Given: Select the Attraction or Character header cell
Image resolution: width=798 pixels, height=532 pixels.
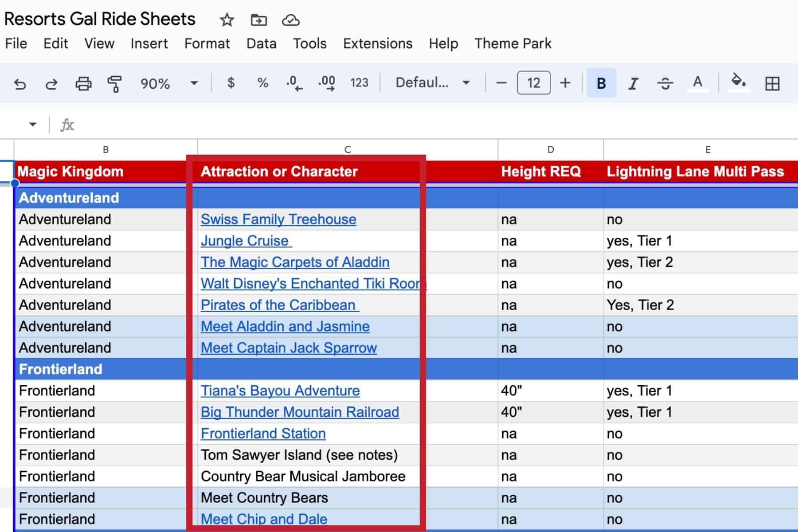Looking at the screenshot, I should pos(348,172).
